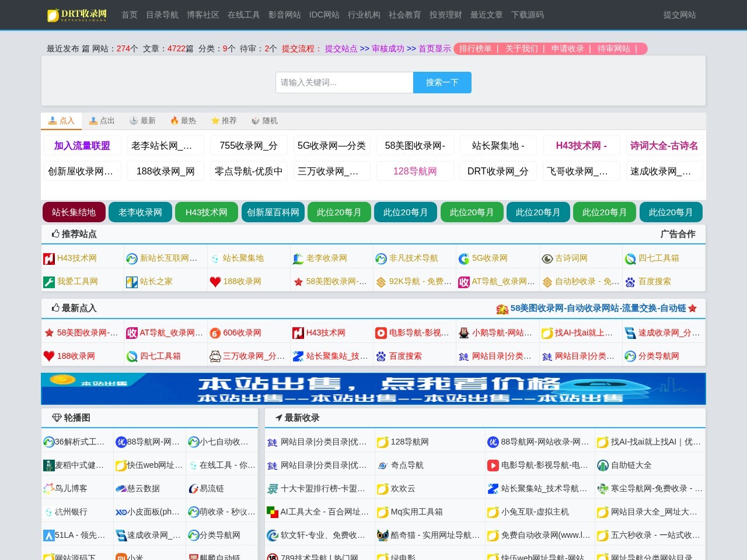Screen dimensions: 747x560
Task: Click the 51LA favicon in 轮播图
Action: point(49,535)
